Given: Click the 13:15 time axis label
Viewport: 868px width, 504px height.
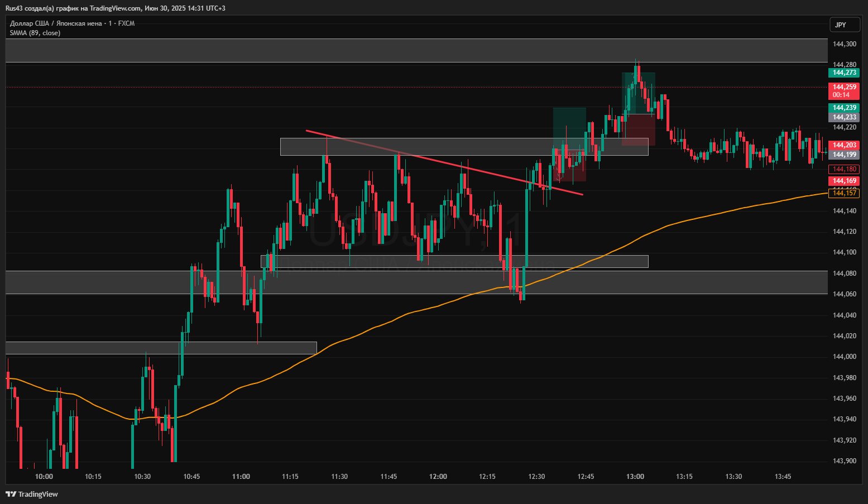Looking at the screenshot, I should (x=684, y=477).
